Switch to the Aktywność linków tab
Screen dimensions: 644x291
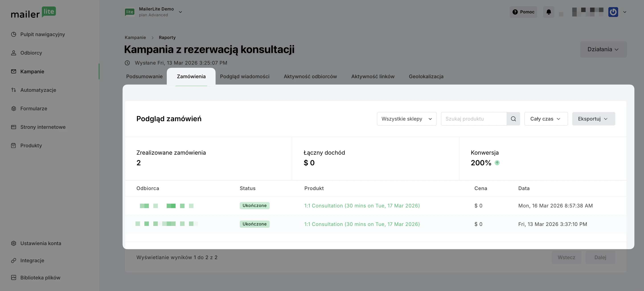click(373, 76)
